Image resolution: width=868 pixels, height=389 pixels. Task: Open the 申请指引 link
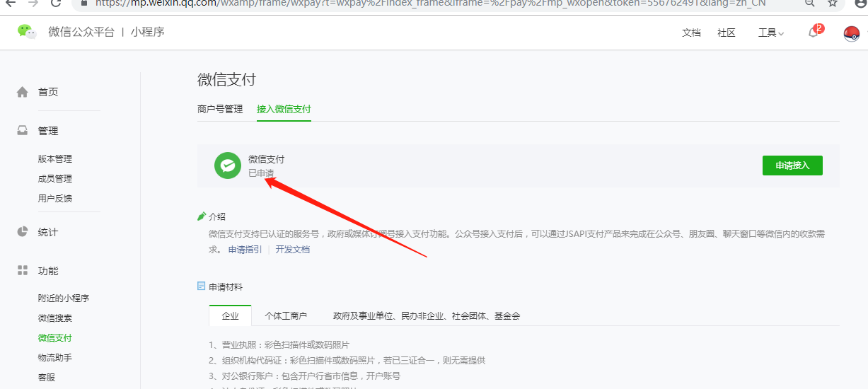coord(245,250)
